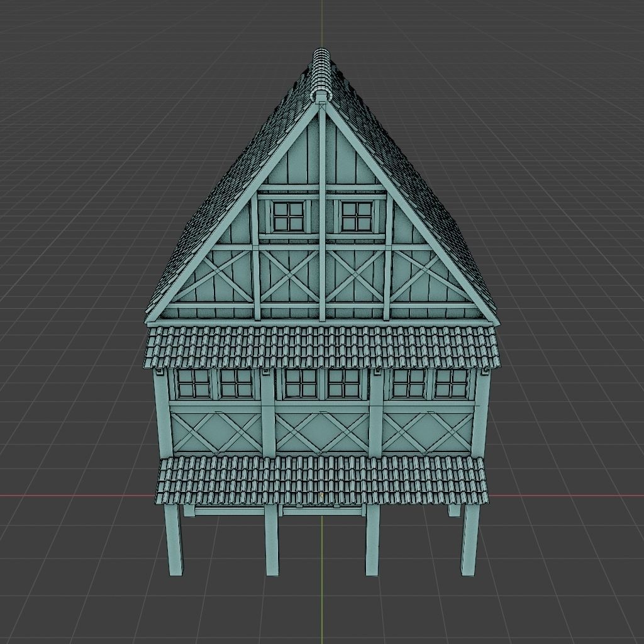Click the left gable attic window

288,216
